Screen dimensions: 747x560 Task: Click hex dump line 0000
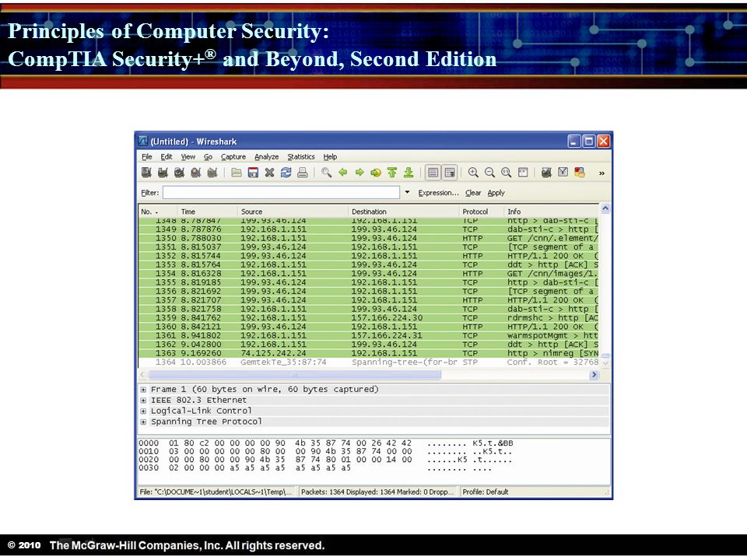pos(326,443)
